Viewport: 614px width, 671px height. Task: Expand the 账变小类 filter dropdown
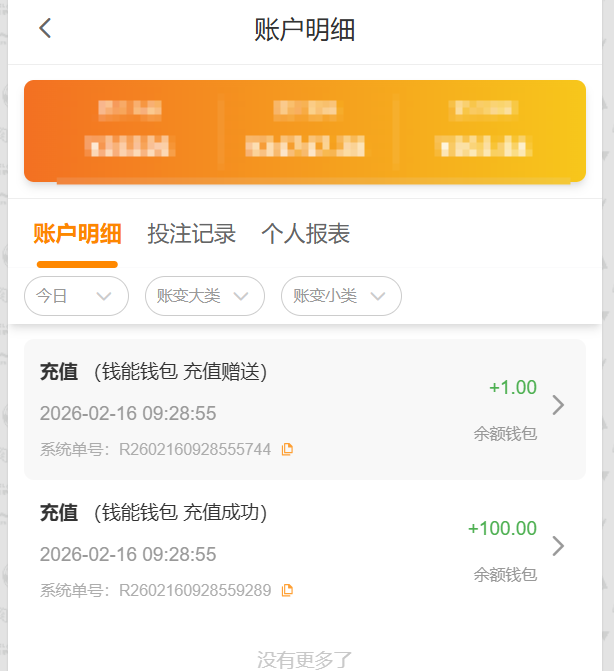click(x=341, y=296)
